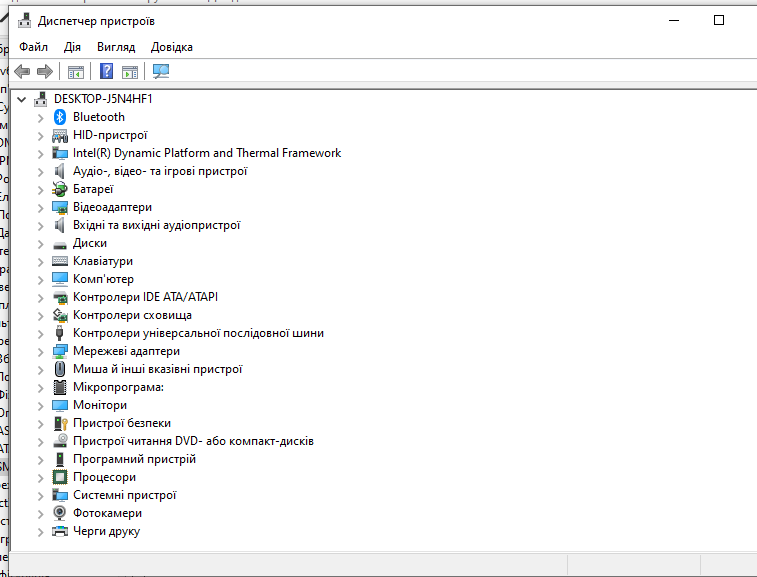Expand the Монітори category
Screen dimensions: 757x577
coord(41,406)
